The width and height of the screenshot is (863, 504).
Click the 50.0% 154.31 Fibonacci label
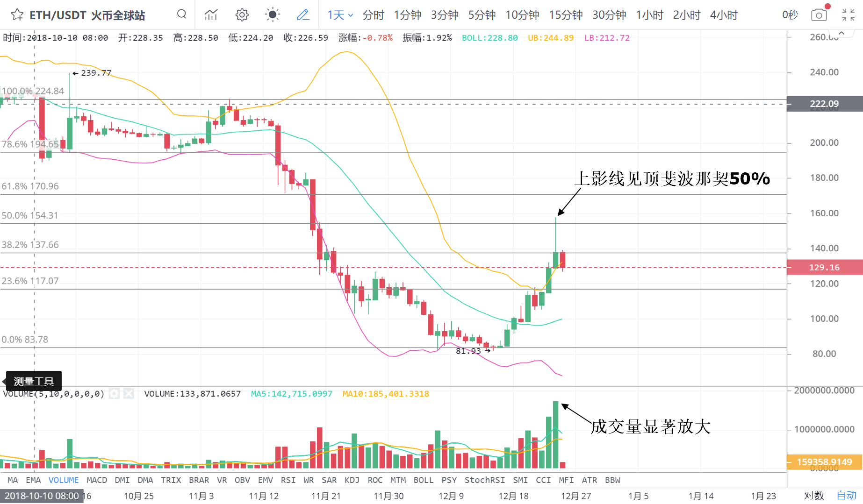[x=30, y=215]
